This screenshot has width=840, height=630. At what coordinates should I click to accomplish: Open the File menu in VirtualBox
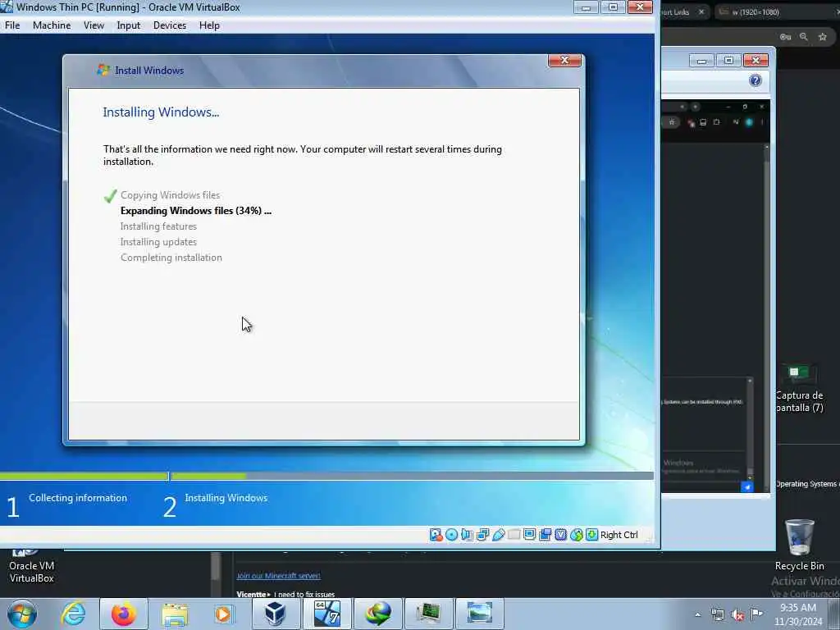(12, 25)
